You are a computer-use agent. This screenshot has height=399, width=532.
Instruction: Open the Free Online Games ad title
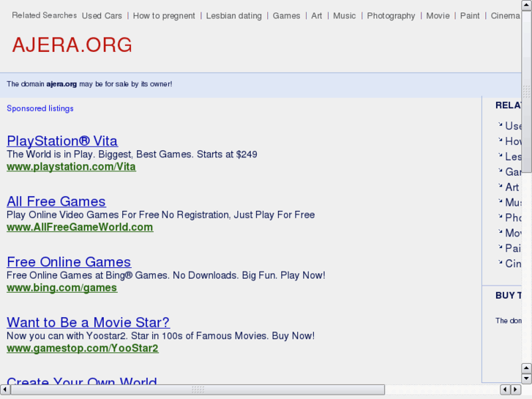[69, 262]
